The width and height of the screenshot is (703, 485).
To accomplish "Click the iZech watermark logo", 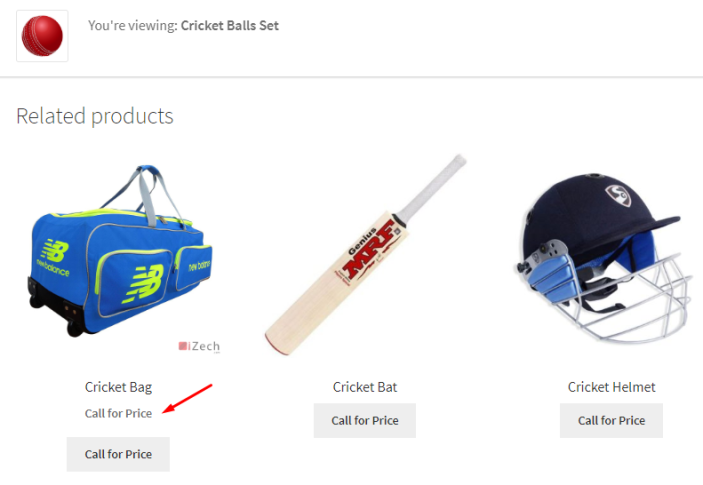I will click(200, 346).
